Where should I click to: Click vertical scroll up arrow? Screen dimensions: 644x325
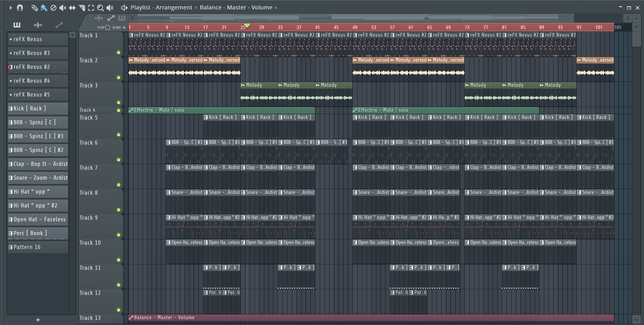coord(636,27)
